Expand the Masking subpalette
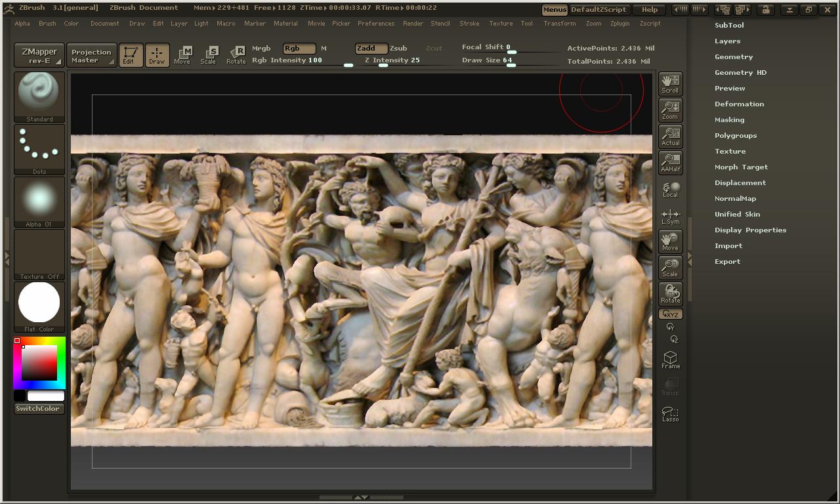 [x=730, y=119]
